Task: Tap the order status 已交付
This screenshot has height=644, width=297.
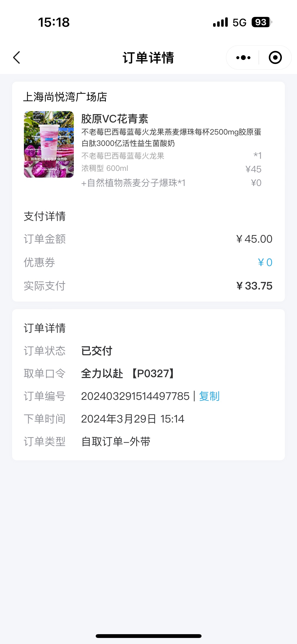Action: [96, 351]
